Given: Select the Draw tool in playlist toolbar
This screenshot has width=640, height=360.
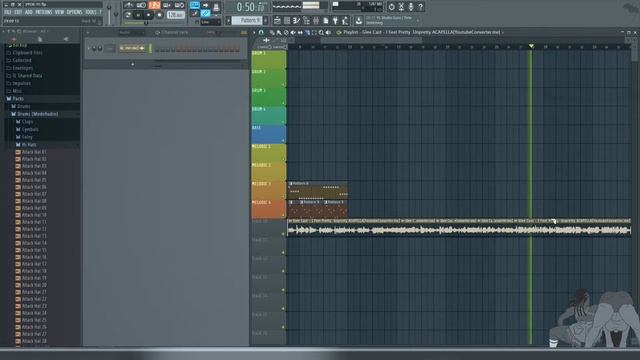Looking at the screenshot, I should [272, 32].
